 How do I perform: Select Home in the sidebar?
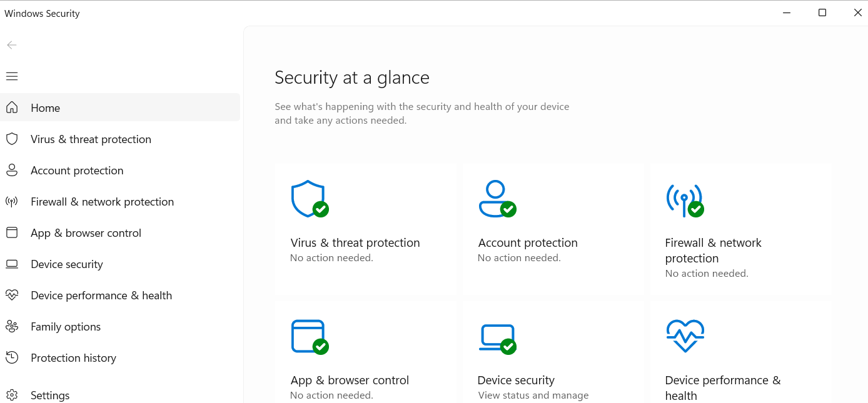pos(120,107)
